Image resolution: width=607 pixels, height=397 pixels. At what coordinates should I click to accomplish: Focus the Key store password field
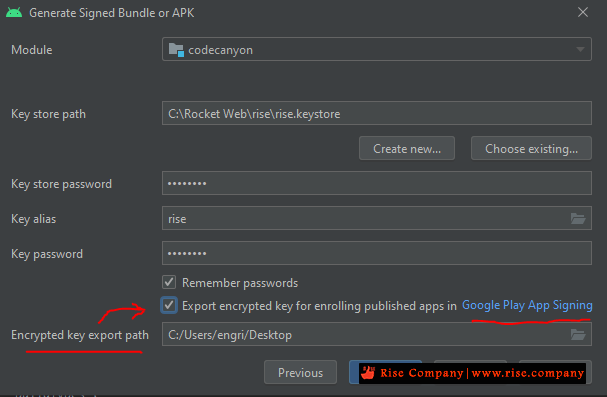(377, 183)
